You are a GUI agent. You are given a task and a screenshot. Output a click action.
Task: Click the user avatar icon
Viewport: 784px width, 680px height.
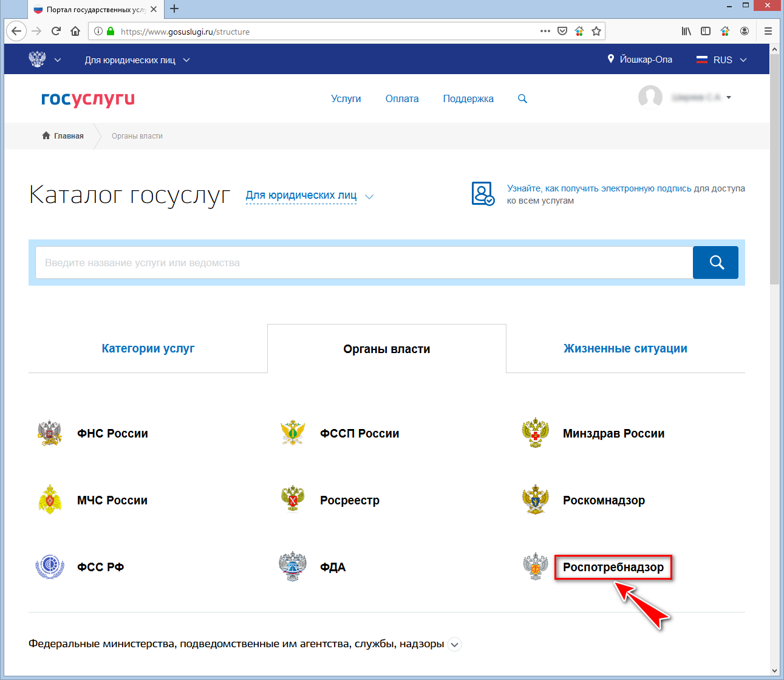click(x=650, y=97)
